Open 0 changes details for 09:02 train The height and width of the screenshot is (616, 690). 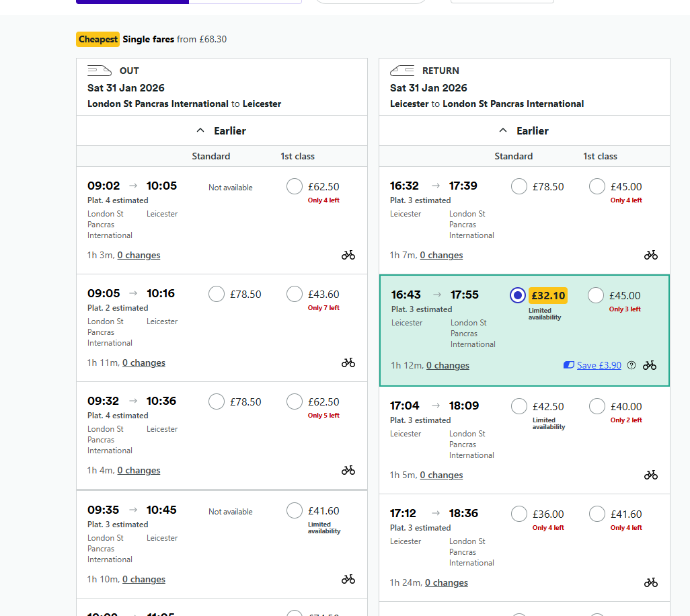[139, 255]
